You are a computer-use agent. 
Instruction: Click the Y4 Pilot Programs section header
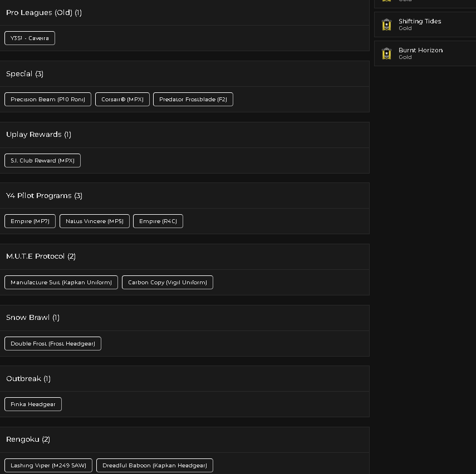pyautogui.click(x=185, y=196)
